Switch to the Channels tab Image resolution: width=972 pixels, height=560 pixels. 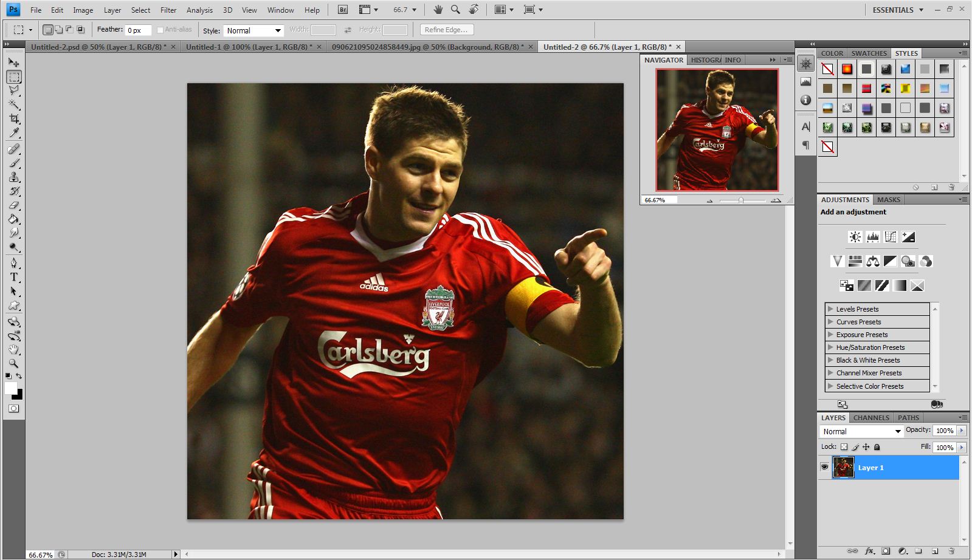pyautogui.click(x=871, y=417)
